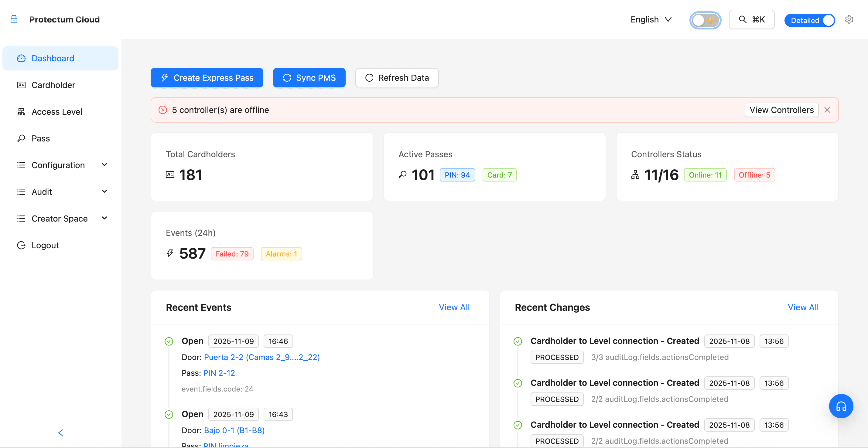This screenshot has width=868, height=448.
Task: Collapse the sidebar with the chevron arrow
Action: tap(61, 433)
